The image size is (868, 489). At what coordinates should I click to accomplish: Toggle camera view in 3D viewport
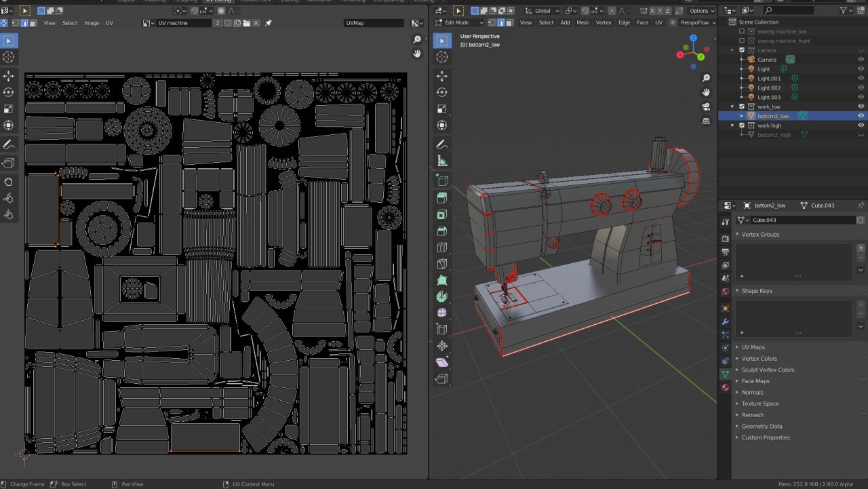pyautogui.click(x=706, y=106)
